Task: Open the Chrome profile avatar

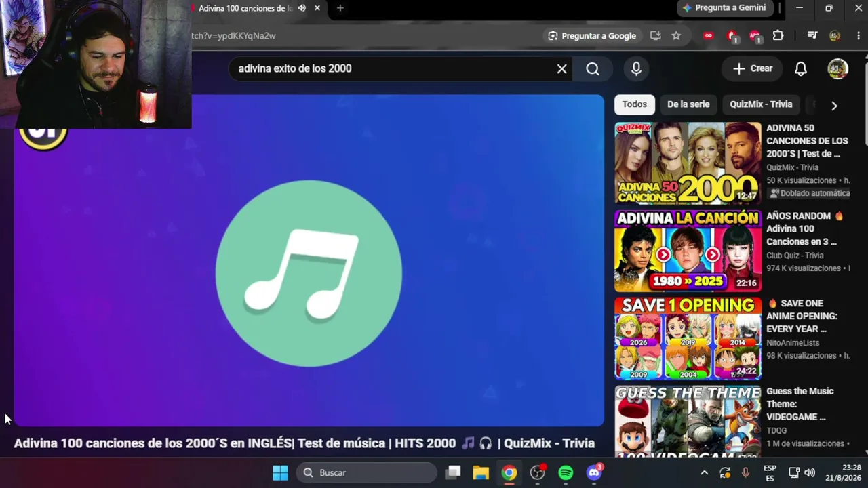Action: (x=835, y=36)
